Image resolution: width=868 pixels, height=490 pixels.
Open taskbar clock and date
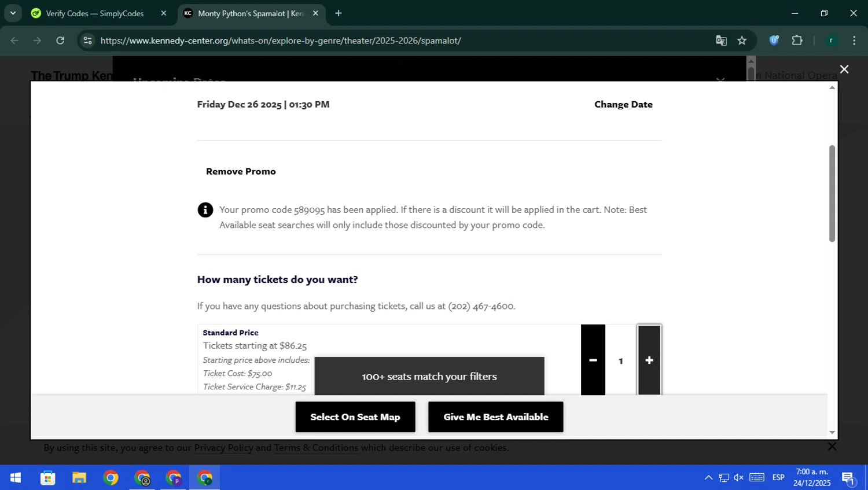[x=812, y=478]
